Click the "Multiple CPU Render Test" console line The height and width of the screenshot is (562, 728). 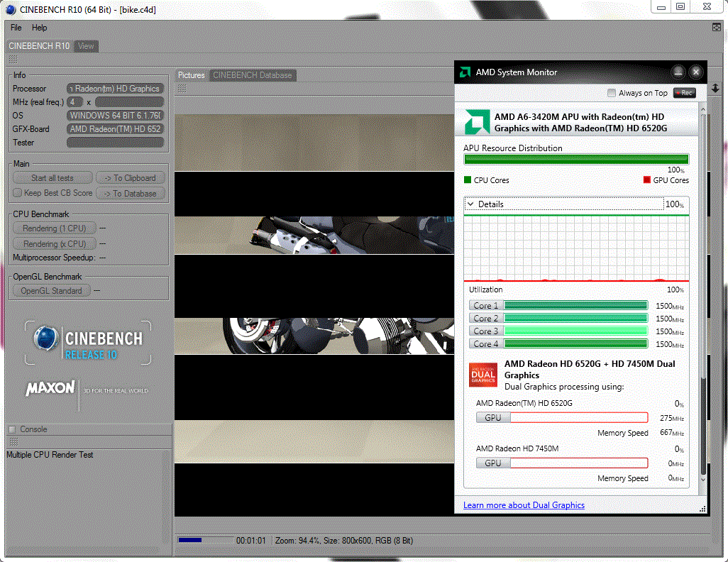pyautogui.click(x=50, y=455)
